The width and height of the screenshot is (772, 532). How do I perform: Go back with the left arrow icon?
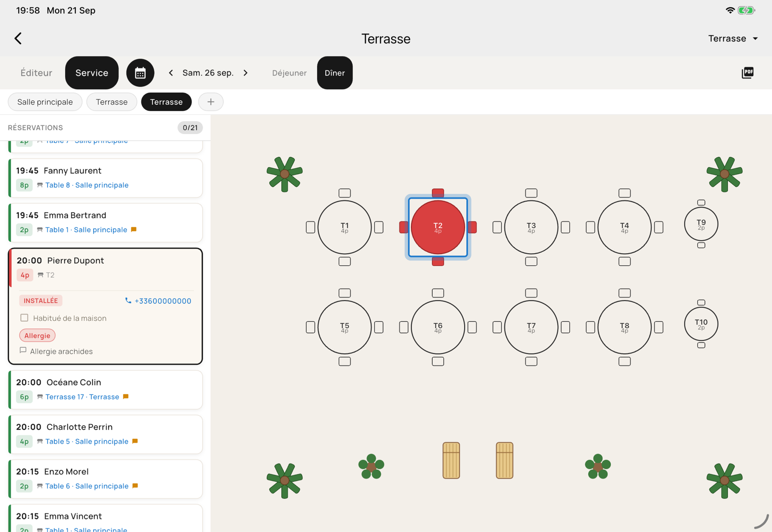pyautogui.click(x=18, y=39)
